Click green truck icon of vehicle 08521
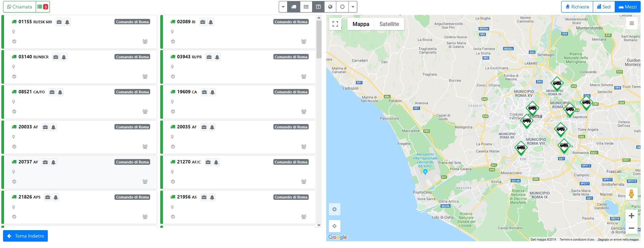This screenshot has width=644, height=248. pos(14,92)
